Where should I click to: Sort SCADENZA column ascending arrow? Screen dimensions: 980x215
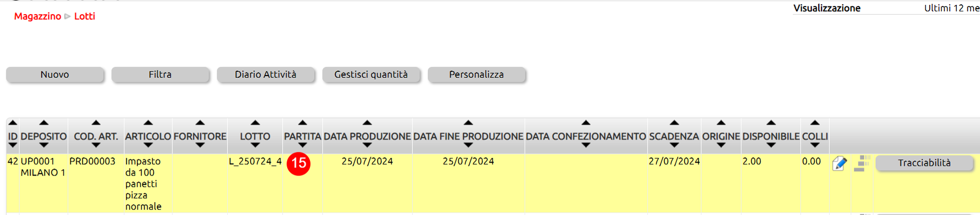[674, 123]
